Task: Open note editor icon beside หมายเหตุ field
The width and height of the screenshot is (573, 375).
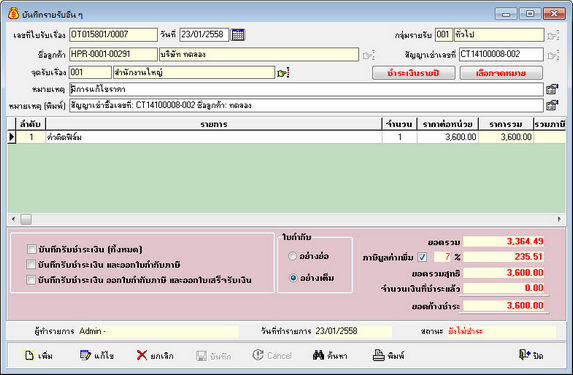Action: 552,89
